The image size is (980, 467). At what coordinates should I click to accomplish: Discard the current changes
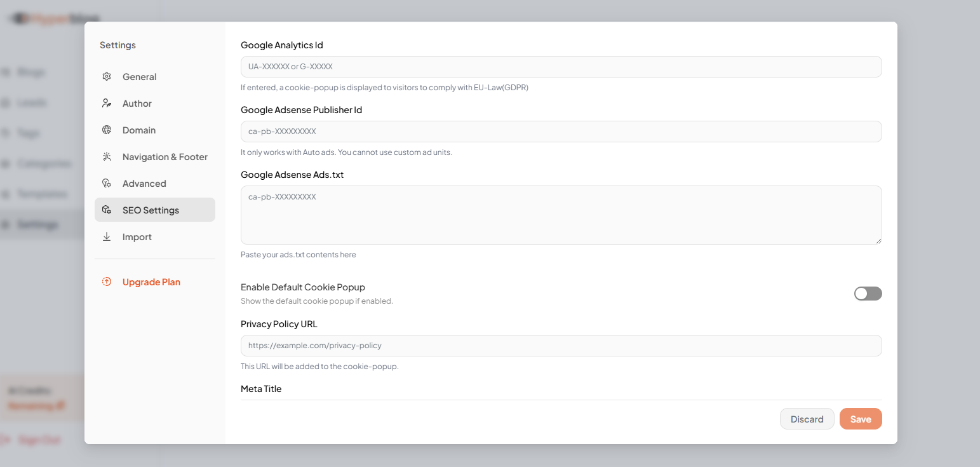807,419
